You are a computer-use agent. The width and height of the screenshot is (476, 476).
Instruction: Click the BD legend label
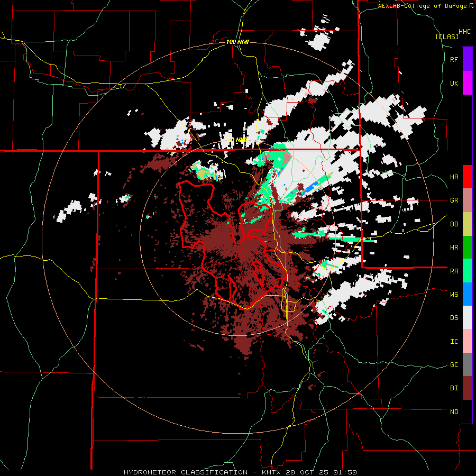(x=454, y=224)
